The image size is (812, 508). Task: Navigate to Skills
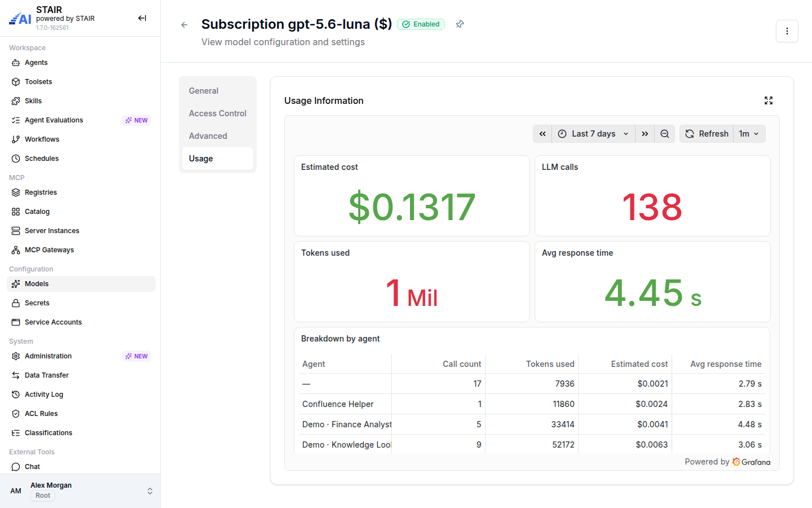81,101
